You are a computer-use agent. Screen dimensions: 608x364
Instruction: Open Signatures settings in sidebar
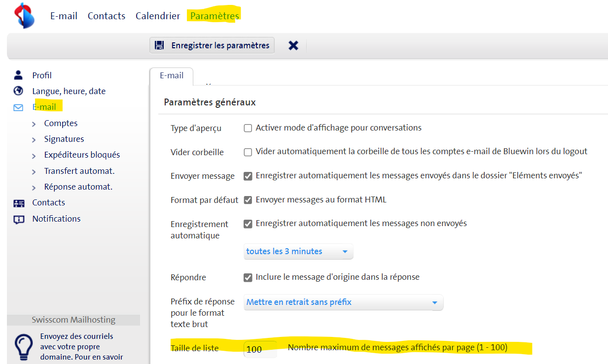(64, 139)
